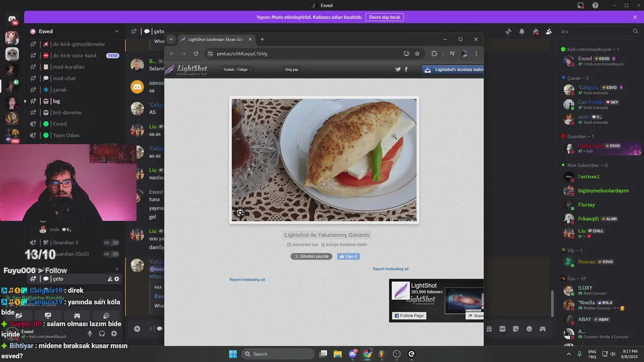Click Google Lens icon on the image
644x362 pixels.
240,213
